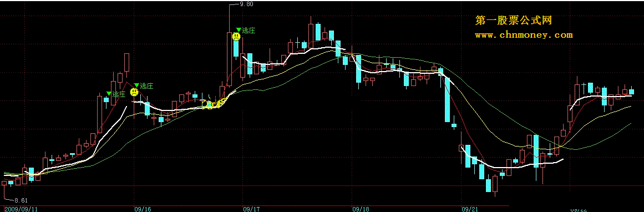Viewport: 644px width, 212px height.
Task: Click the 09/17 date on the time axis
Action: (x=251, y=209)
